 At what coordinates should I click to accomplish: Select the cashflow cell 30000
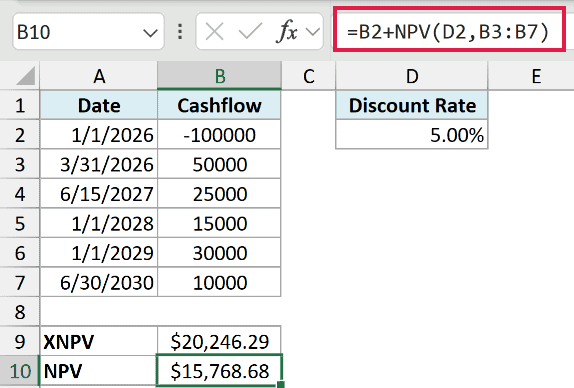[x=219, y=253]
